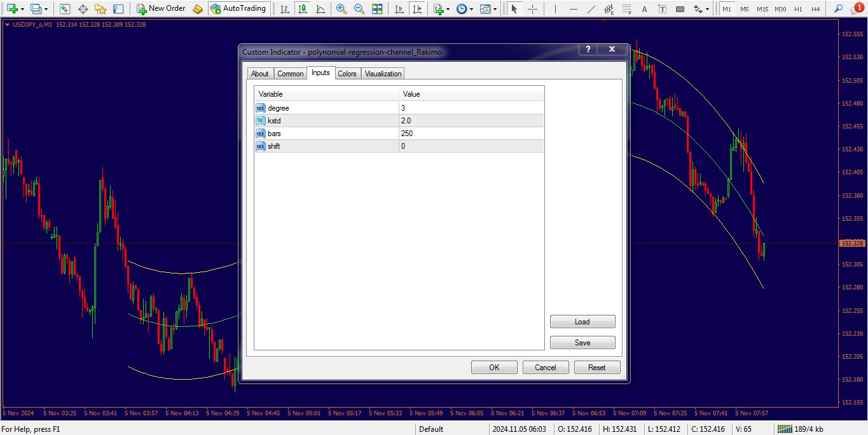Screen dimensions: 868x435
Task: Switch chart to candlesticks mode
Action: [302, 9]
